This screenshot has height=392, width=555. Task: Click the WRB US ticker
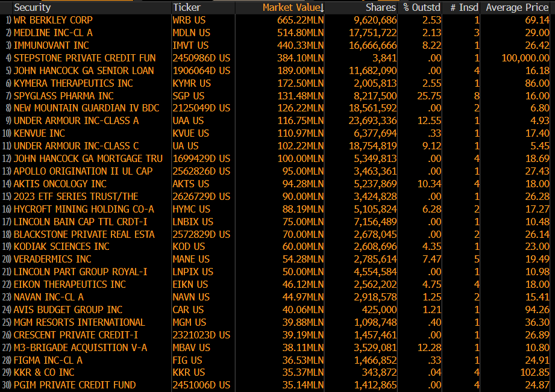pyautogui.click(x=189, y=20)
